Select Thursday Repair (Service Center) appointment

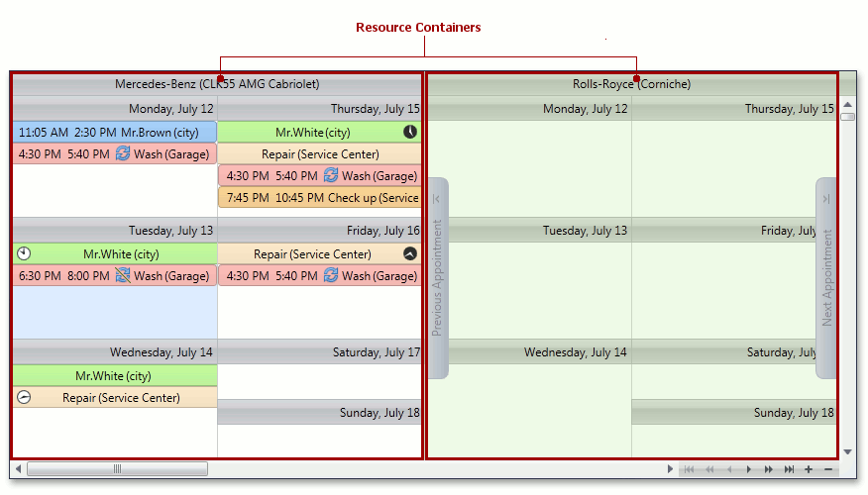[319, 153]
